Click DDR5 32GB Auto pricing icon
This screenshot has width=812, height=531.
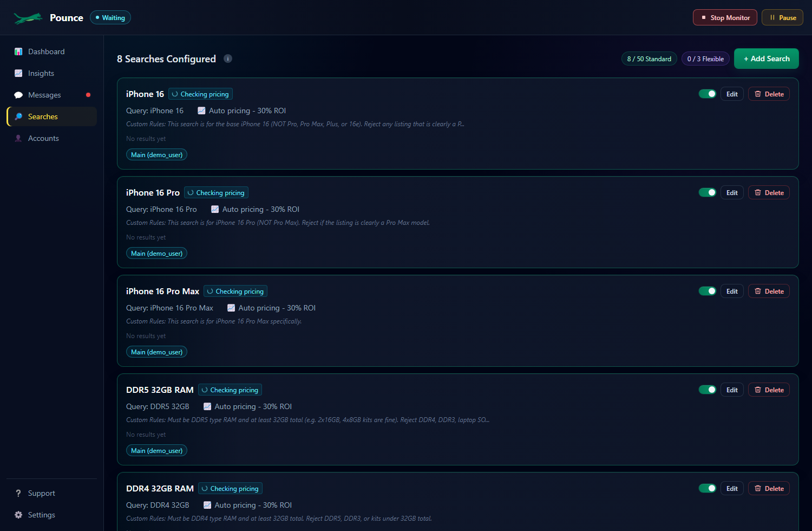pyautogui.click(x=207, y=406)
